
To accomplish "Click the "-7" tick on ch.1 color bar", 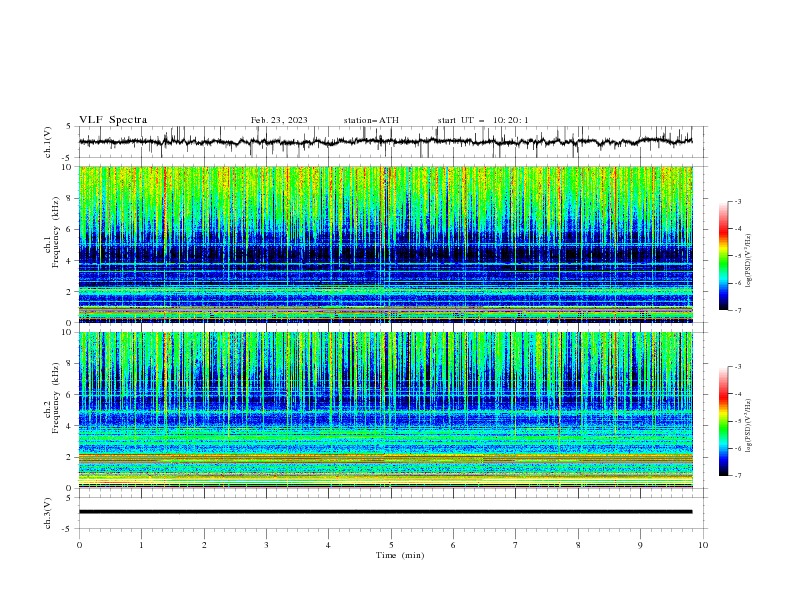I will 738,311.
